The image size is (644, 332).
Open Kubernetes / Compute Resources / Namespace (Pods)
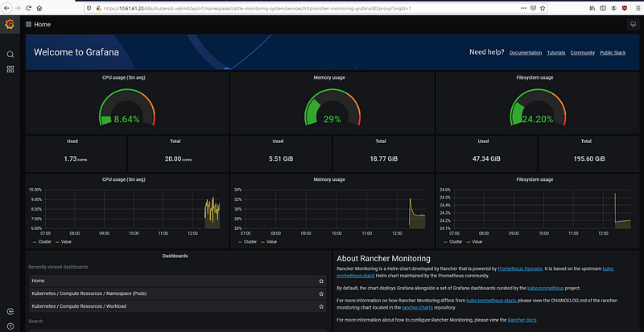[x=178, y=294]
